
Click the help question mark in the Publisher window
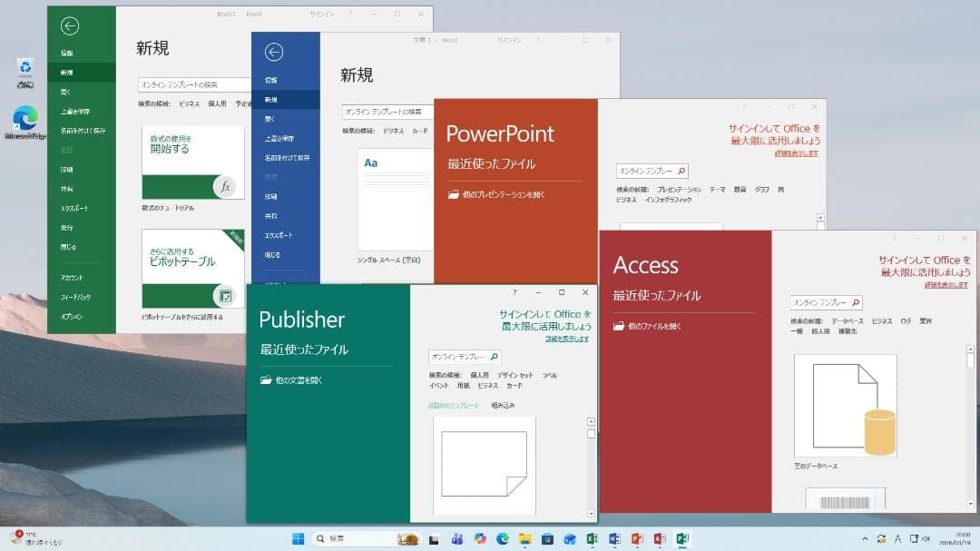[x=515, y=292]
